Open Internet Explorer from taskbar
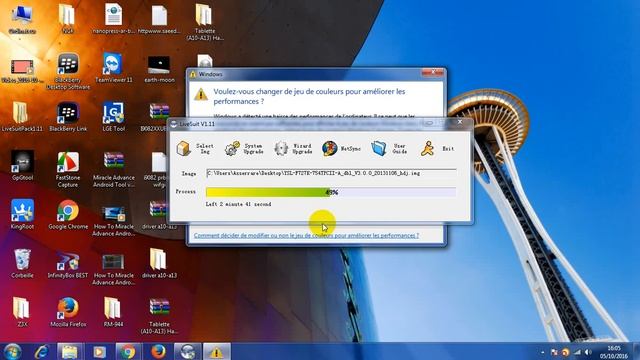The width and height of the screenshot is (640, 360). pos(42,351)
